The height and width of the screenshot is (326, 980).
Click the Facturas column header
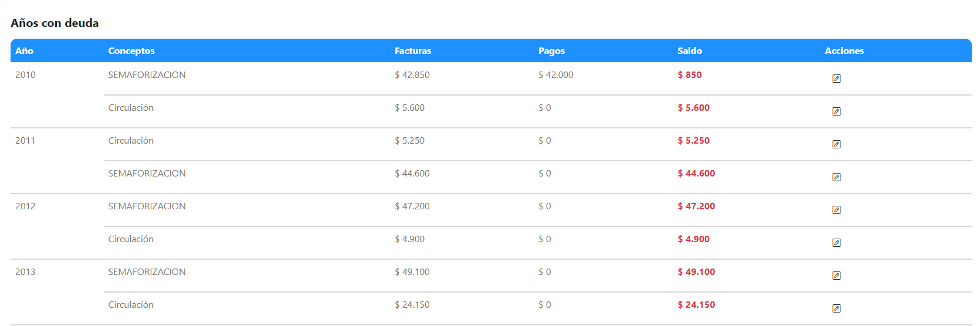click(x=413, y=51)
